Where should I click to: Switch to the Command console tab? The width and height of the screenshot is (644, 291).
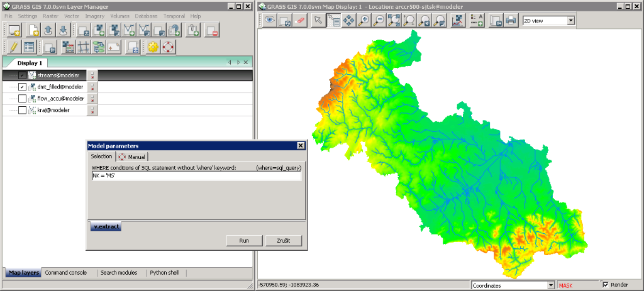(x=65, y=273)
